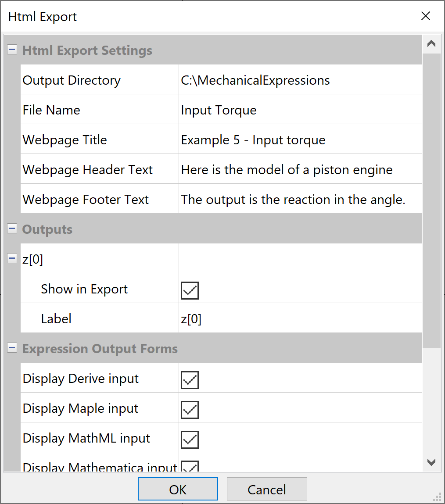Collapse the Html Export Settings section
Screen dimensions: 445x504
tap(12, 50)
